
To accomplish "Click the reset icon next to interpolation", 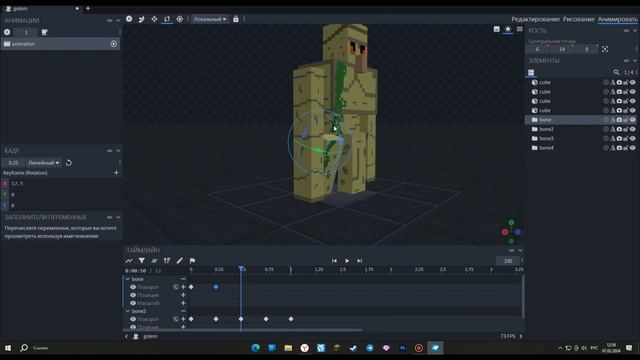I will [69, 163].
